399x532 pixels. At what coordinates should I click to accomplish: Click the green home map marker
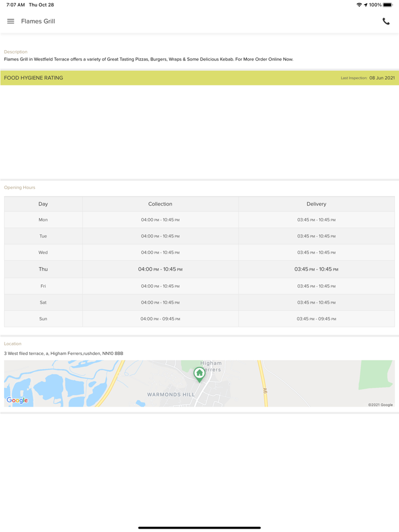(x=199, y=375)
